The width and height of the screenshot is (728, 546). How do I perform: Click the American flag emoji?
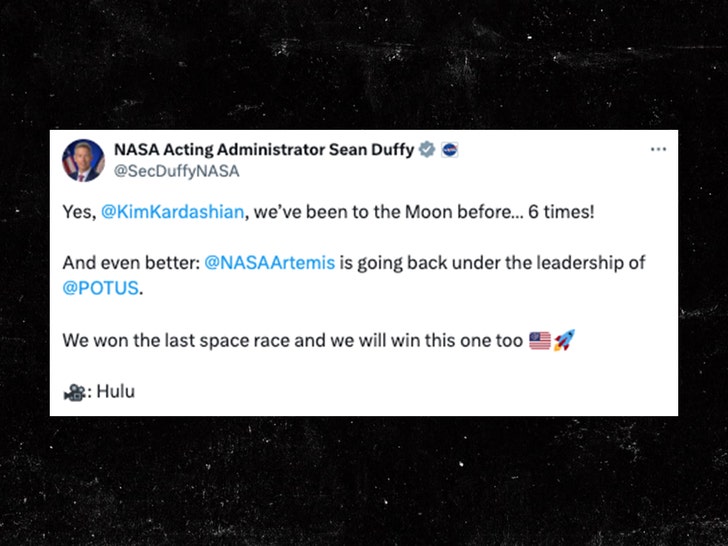click(540, 340)
